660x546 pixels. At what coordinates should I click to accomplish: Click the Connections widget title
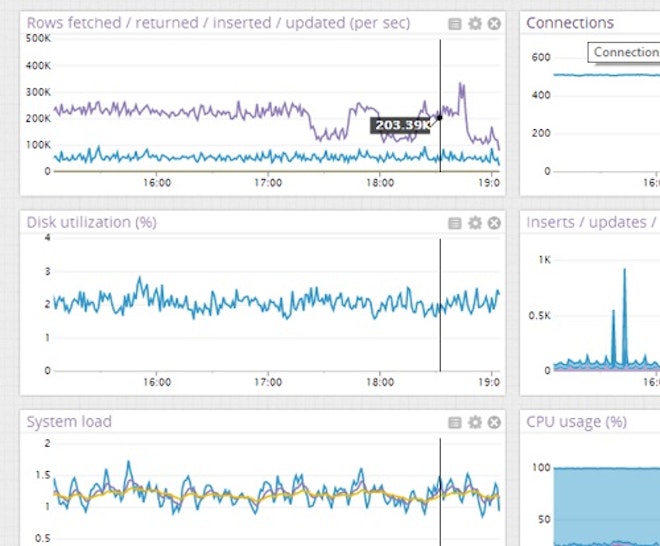point(570,23)
